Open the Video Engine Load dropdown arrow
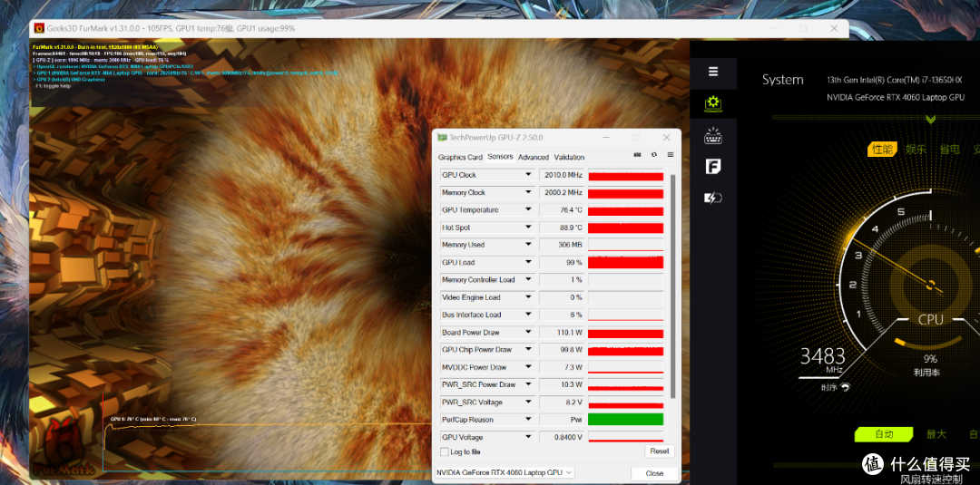Screen dimensions: 980x485 pyautogui.click(x=528, y=297)
